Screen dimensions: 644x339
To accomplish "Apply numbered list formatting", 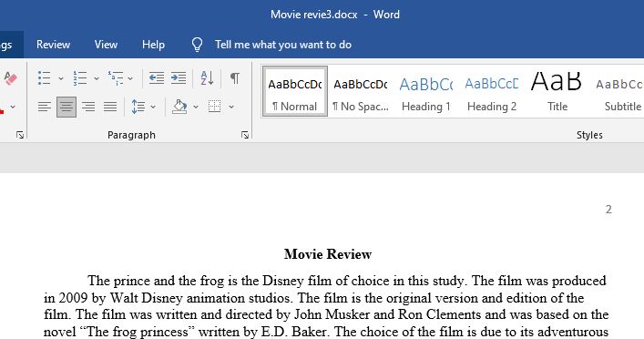I will tap(79, 78).
